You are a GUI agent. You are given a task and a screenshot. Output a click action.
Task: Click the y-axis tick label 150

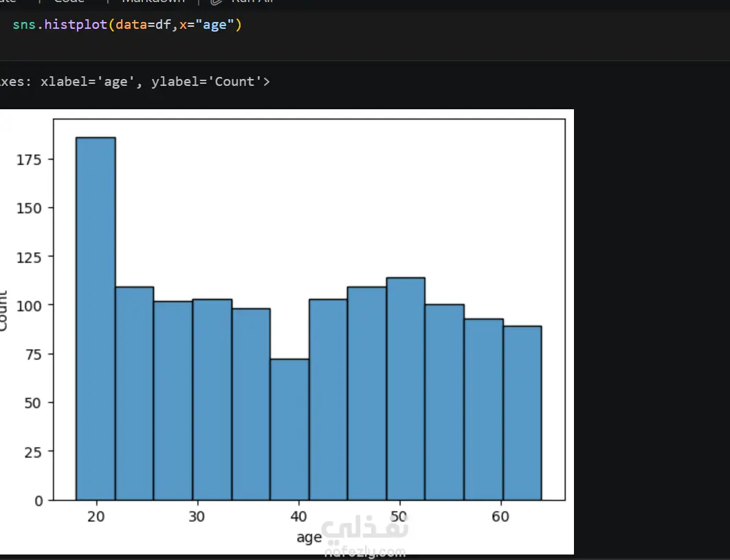(x=29, y=208)
